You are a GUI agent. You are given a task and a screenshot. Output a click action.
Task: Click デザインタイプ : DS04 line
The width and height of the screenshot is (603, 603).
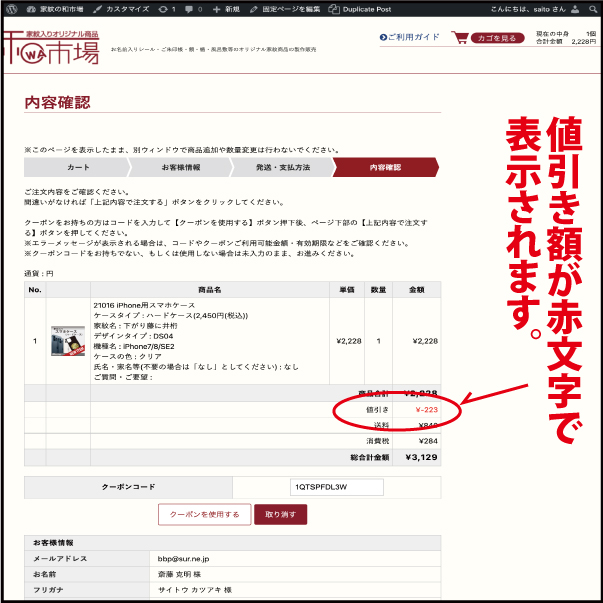coord(133,336)
